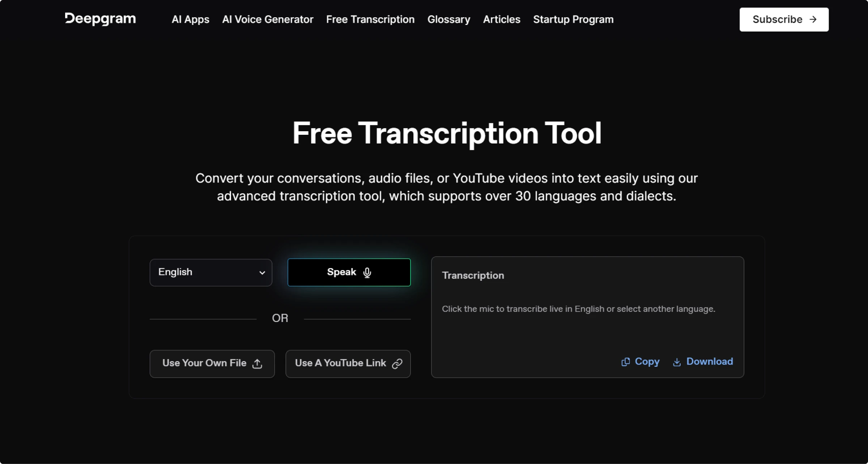
Task: Click the microphone icon in Speak button
Action: click(x=367, y=272)
